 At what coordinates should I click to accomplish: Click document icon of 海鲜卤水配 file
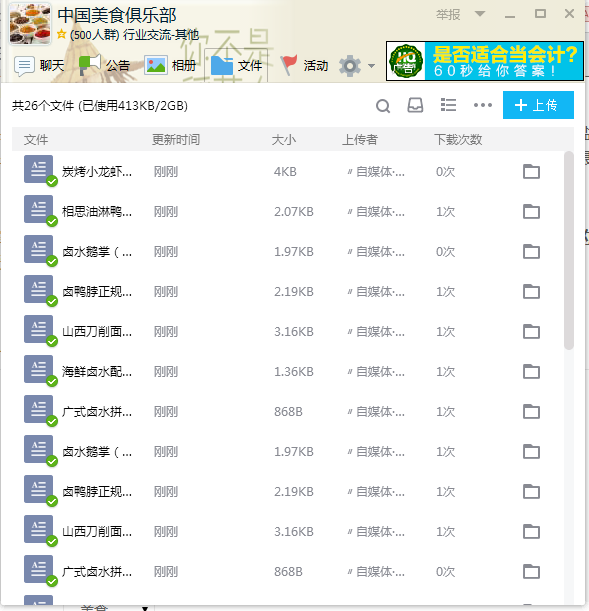pos(39,370)
